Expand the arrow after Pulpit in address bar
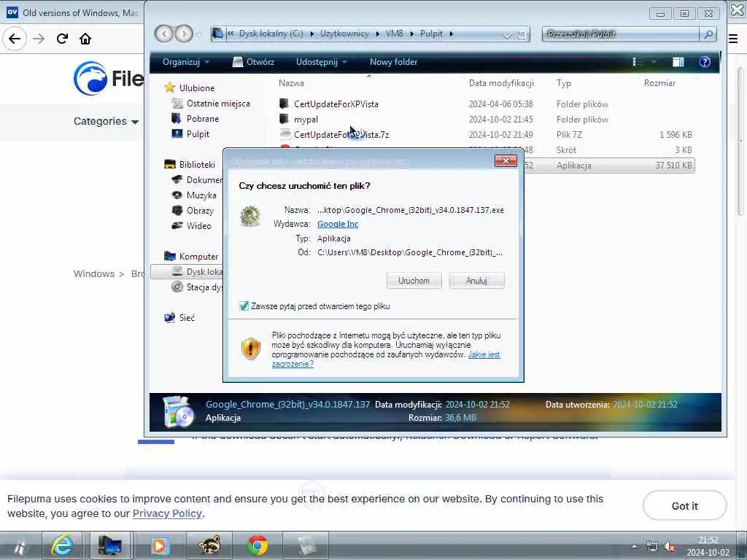The width and height of the screenshot is (747, 560). click(x=451, y=34)
